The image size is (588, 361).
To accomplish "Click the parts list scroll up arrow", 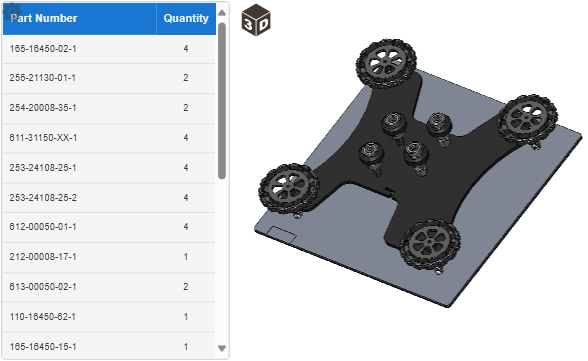I will (222, 13).
